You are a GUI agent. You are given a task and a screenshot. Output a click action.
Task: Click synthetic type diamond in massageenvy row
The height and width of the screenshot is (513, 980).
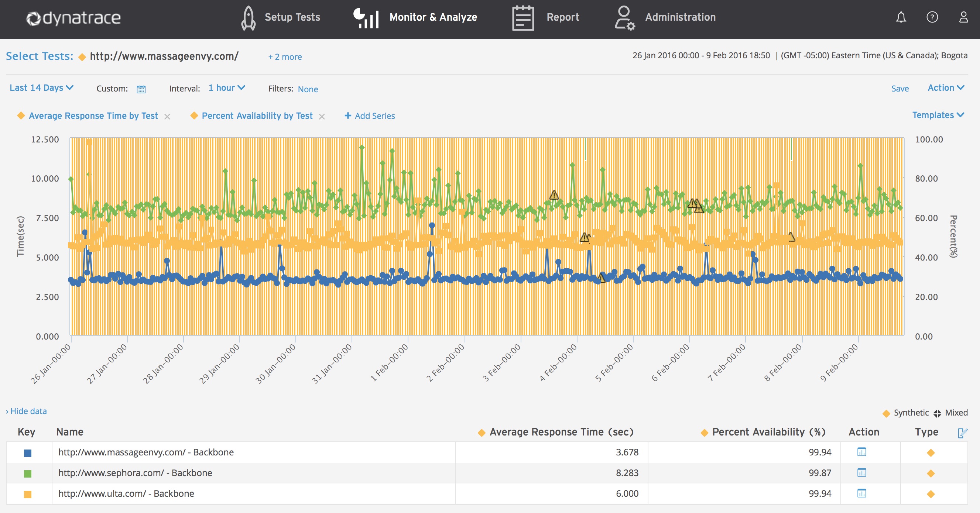(931, 452)
